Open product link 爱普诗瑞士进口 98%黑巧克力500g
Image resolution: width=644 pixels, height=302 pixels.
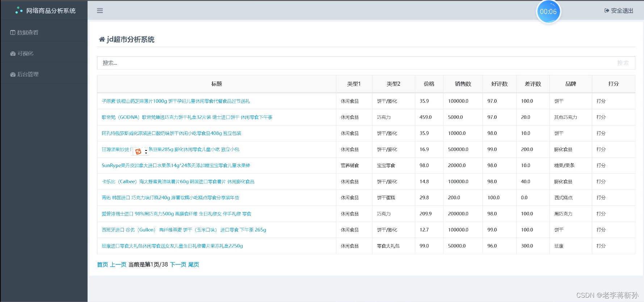[x=176, y=214]
